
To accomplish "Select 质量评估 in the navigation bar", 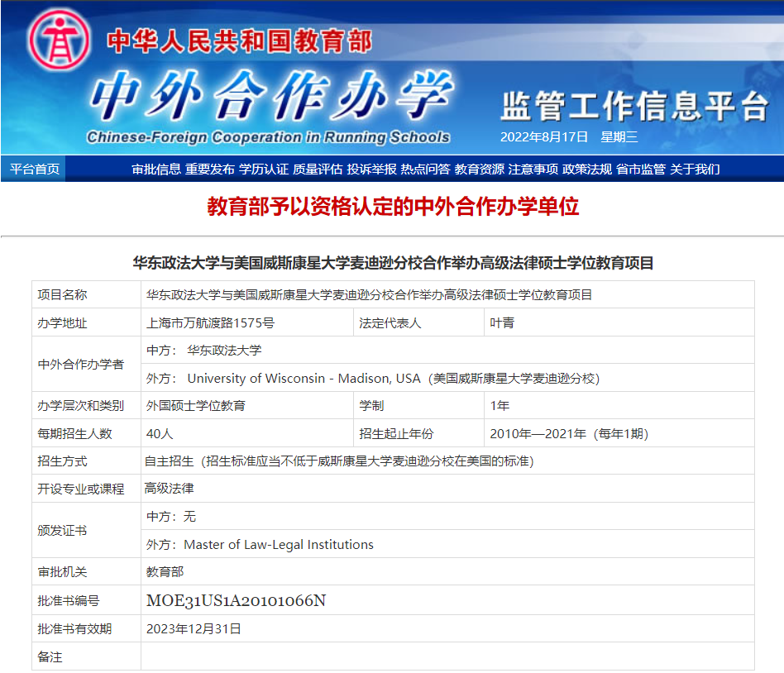I will point(318,169).
